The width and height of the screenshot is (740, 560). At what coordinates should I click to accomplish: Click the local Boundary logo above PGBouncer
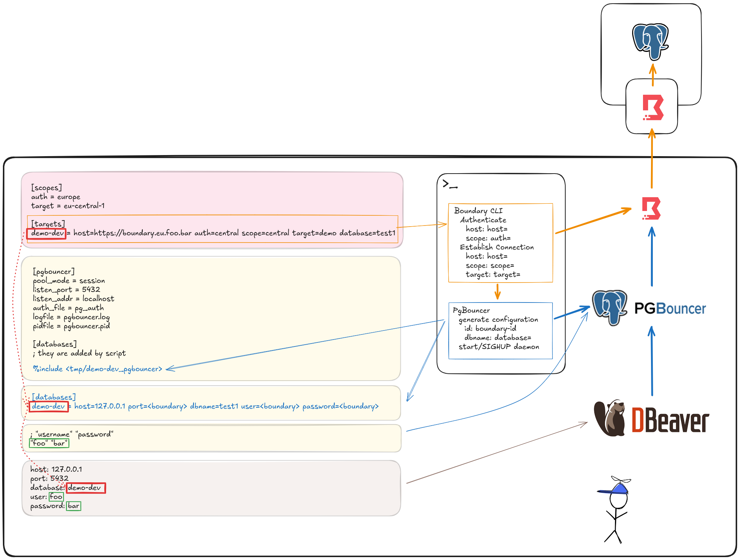(x=651, y=208)
